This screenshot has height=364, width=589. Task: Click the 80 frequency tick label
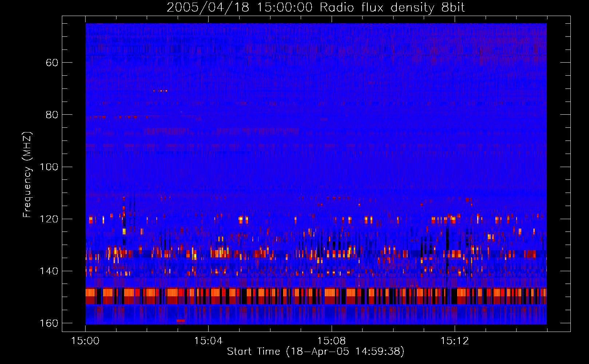click(x=52, y=115)
